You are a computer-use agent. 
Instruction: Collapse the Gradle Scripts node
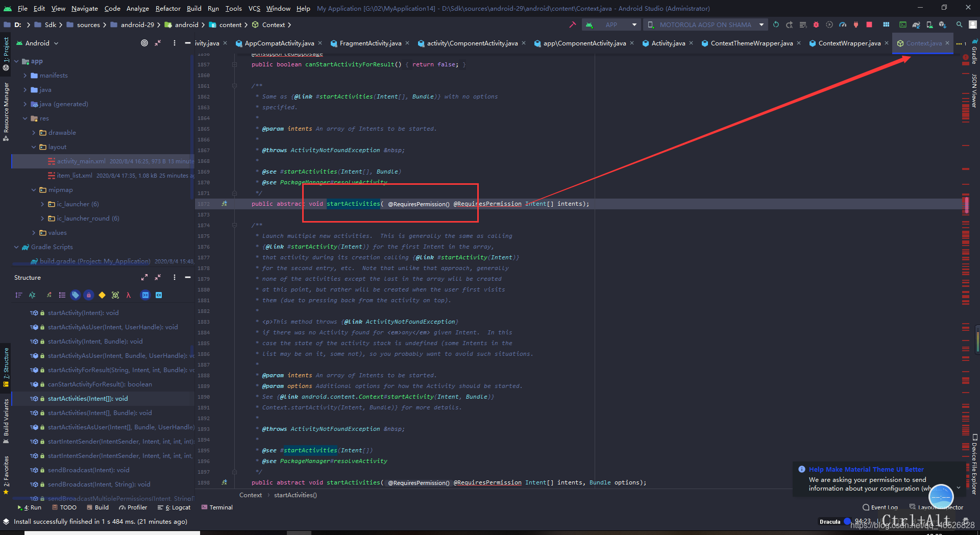point(16,247)
